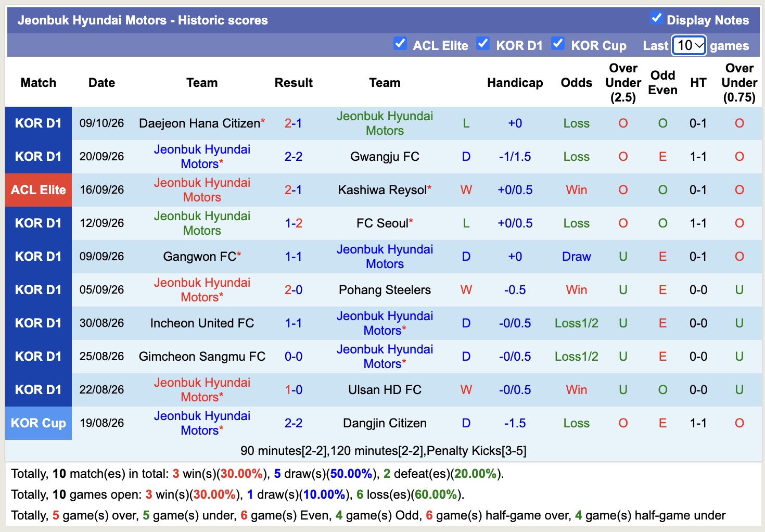Toggle the Display Notes checkbox

point(656,18)
